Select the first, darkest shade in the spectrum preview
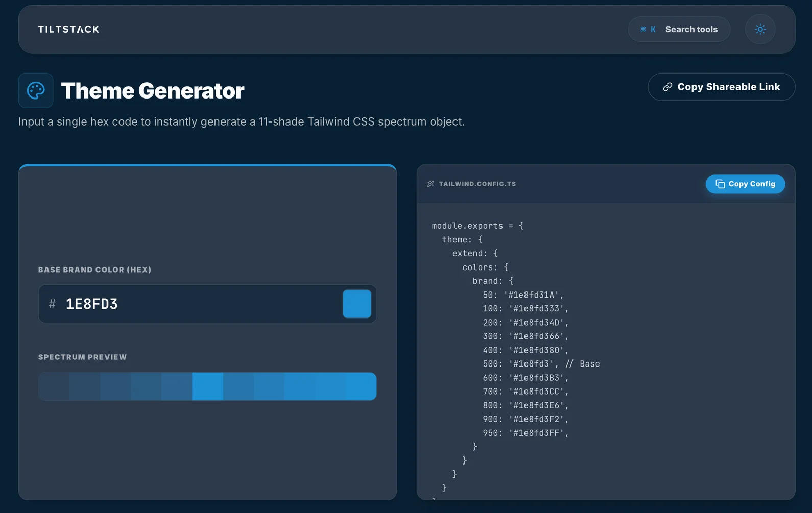This screenshot has height=513, width=812. click(x=54, y=386)
